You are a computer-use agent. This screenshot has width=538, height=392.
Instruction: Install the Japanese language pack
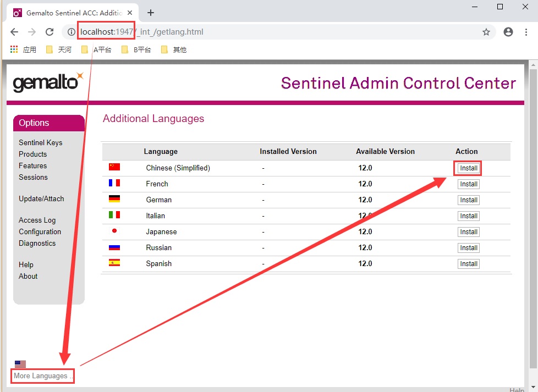pos(469,232)
